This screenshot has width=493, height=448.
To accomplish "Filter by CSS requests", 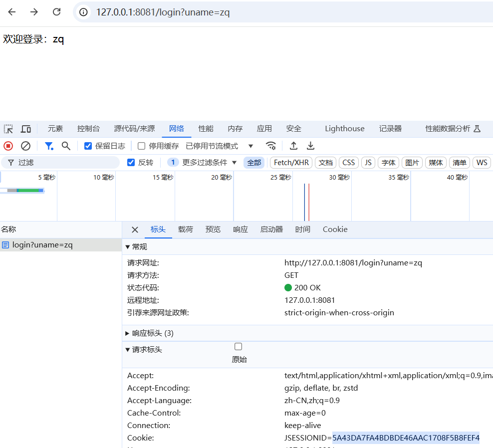I will [348, 163].
